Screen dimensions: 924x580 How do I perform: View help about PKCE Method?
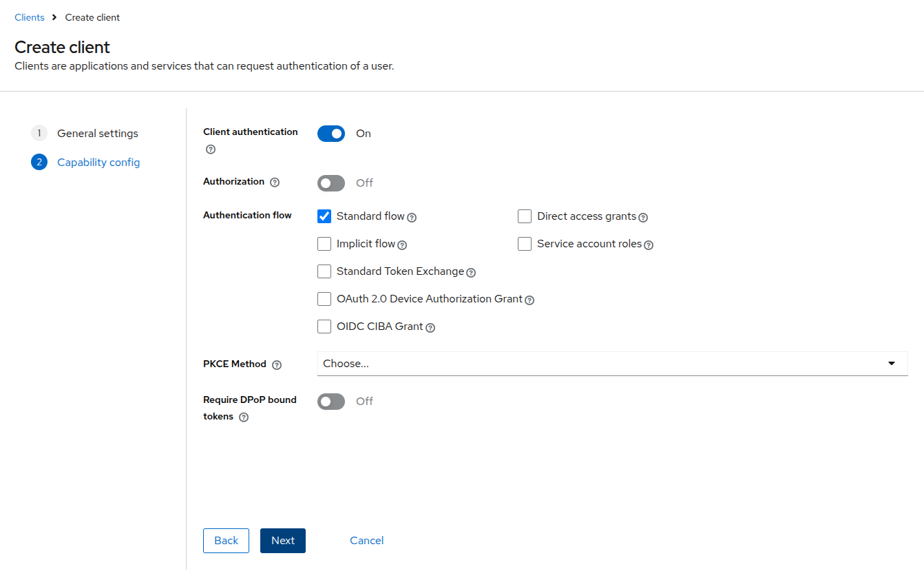pos(276,365)
